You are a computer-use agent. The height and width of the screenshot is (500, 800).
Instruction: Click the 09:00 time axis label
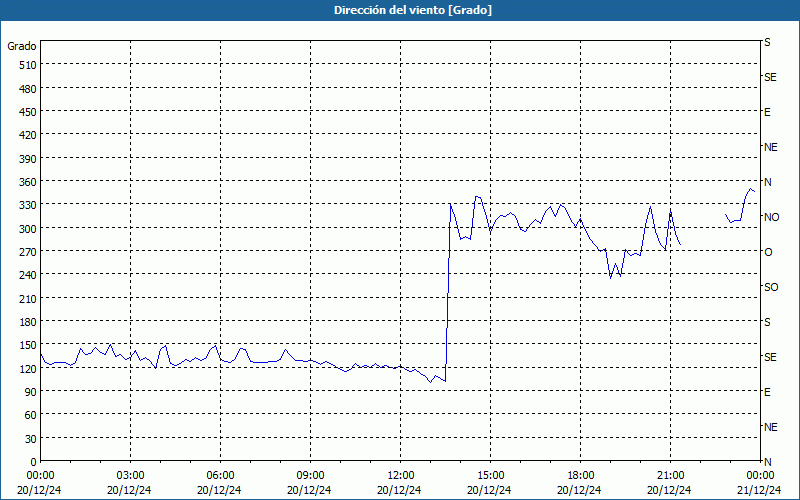pyautogui.click(x=310, y=476)
